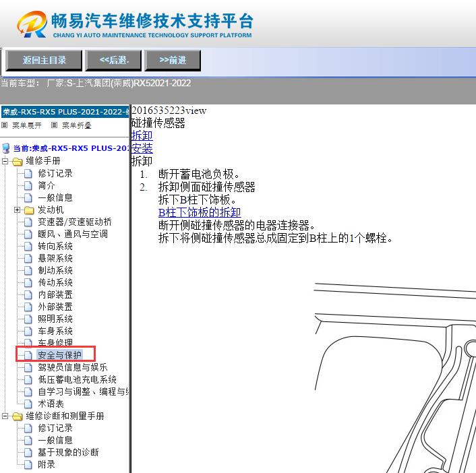476x473 pixels.
Task: Click the page icon beside 基于现象的诊断
Action: click(28, 452)
